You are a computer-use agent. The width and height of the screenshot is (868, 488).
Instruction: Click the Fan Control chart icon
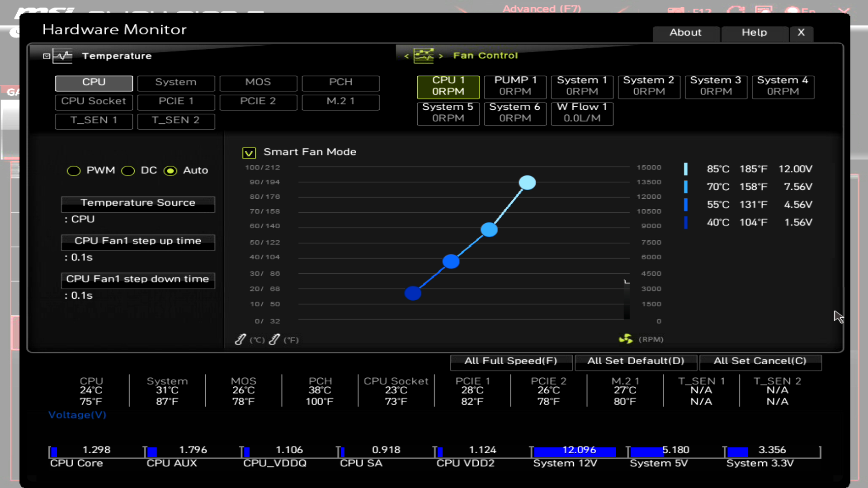point(424,56)
